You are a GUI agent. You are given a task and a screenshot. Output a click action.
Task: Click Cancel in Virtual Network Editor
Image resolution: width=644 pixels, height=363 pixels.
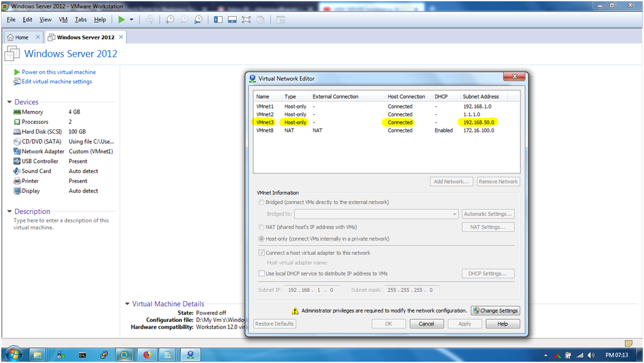[x=427, y=324]
